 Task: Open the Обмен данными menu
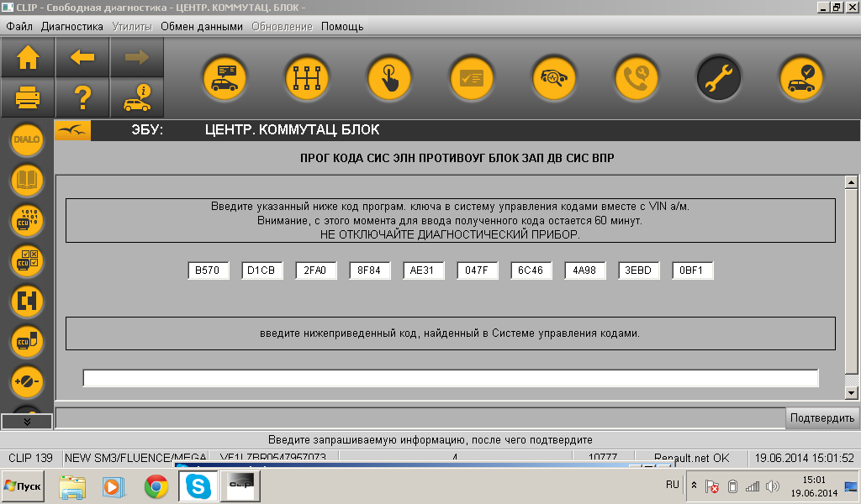202,26
